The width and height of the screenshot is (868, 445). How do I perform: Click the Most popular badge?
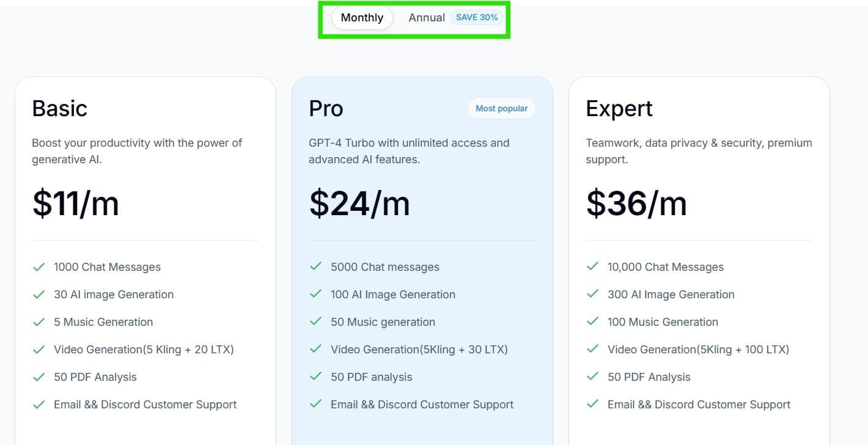(501, 108)
